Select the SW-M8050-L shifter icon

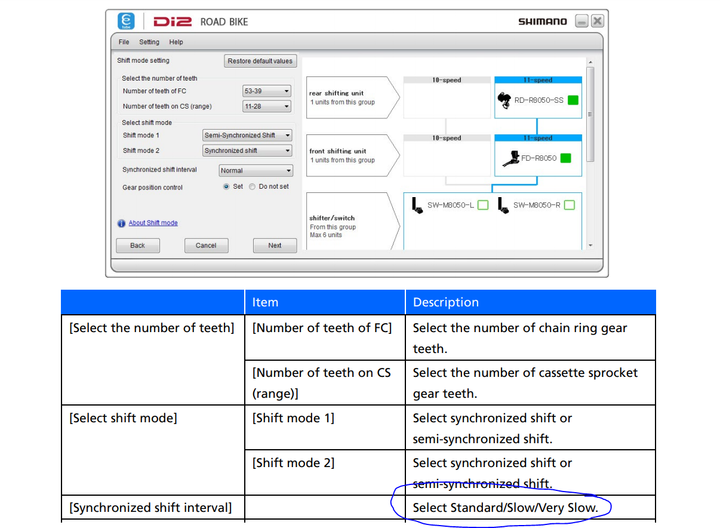pos(417,205)
